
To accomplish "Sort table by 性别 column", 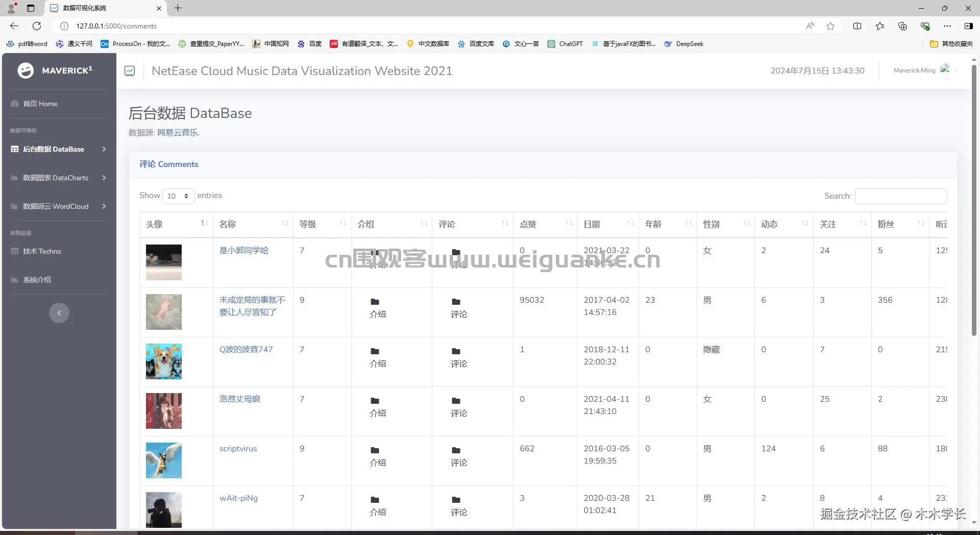I will 726,224.
